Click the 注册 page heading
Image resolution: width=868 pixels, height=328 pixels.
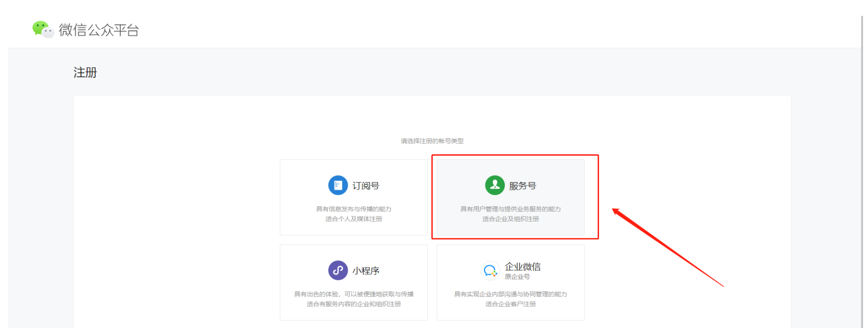click(x=85, y=72)
